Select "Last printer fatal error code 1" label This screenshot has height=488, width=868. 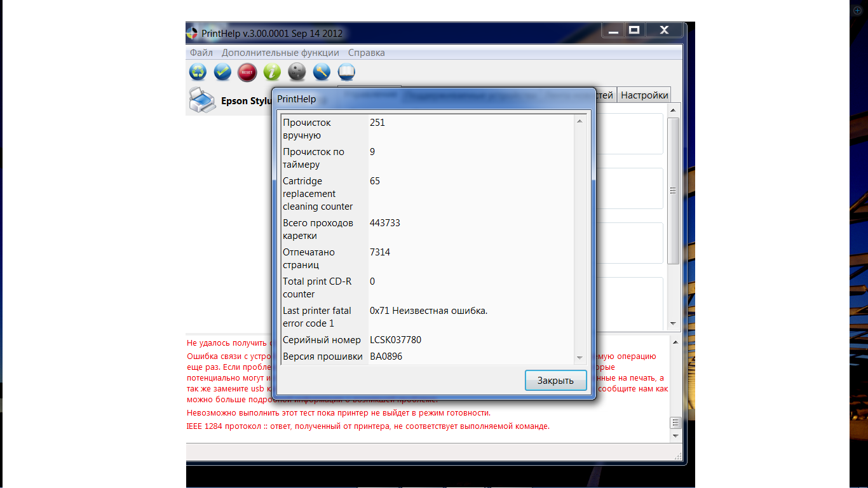[317, 317]
